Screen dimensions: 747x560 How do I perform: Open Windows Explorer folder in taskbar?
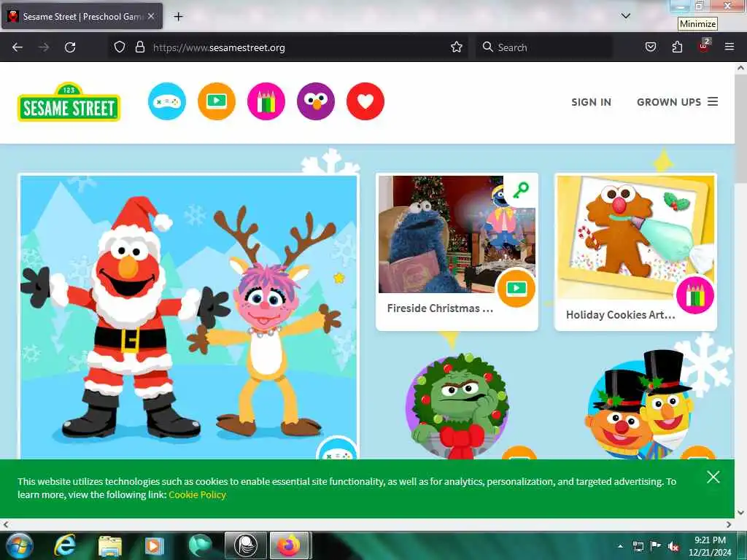point(110,546)
